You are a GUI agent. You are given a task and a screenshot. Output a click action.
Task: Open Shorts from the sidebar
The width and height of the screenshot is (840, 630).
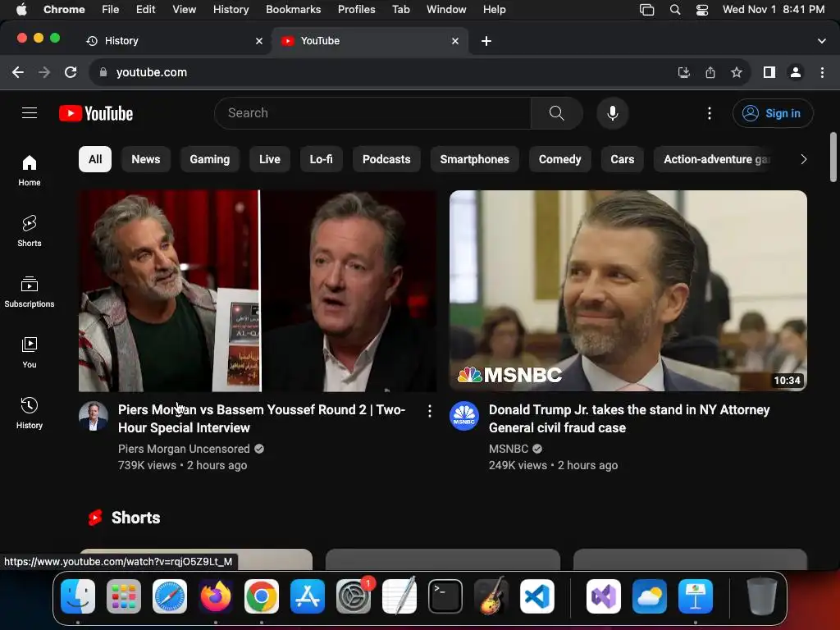[30, 231]
